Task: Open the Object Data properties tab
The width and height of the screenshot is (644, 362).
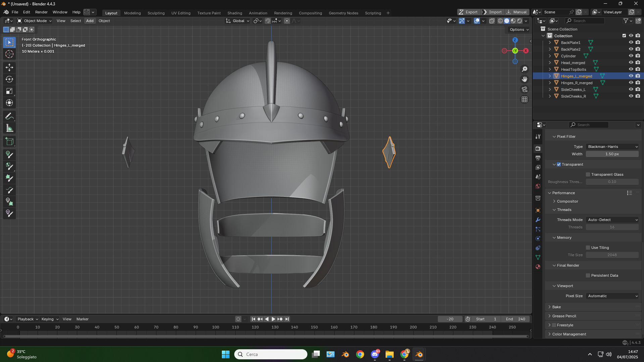Action: 538,257
